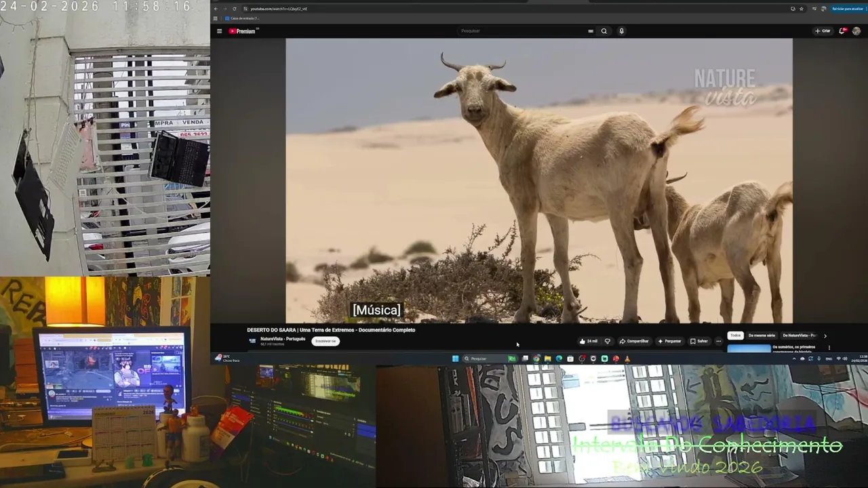Start voice search with the microphone icon
The height and width of the screenshot is (488, 868).
pyautogui.click(x=621, y=31)
